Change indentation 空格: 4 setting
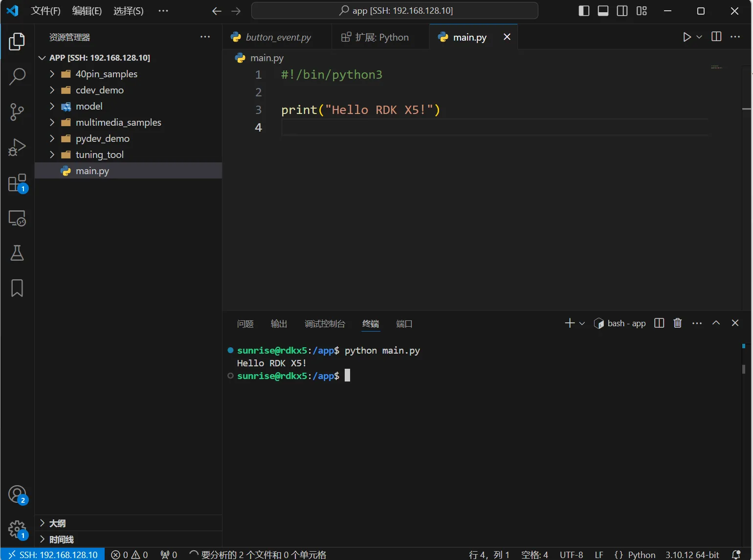This screenshot has height=560, width=753. point(534,555)
